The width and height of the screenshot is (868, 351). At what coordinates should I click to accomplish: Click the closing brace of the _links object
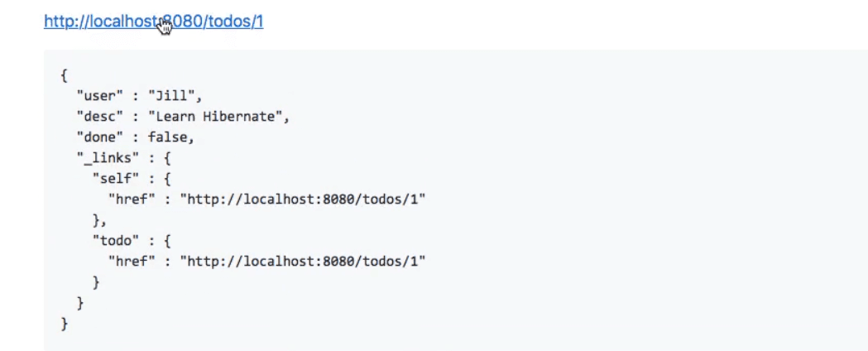point(80,303)
